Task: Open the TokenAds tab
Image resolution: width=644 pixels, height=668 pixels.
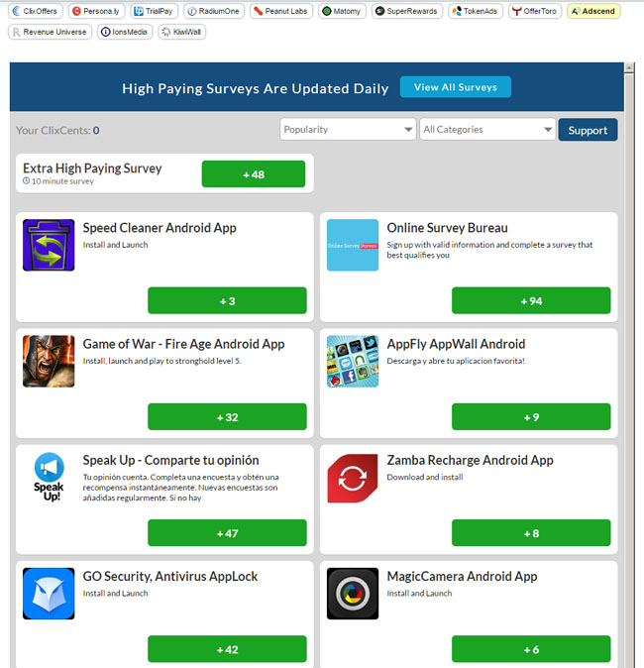Action: 476,11
